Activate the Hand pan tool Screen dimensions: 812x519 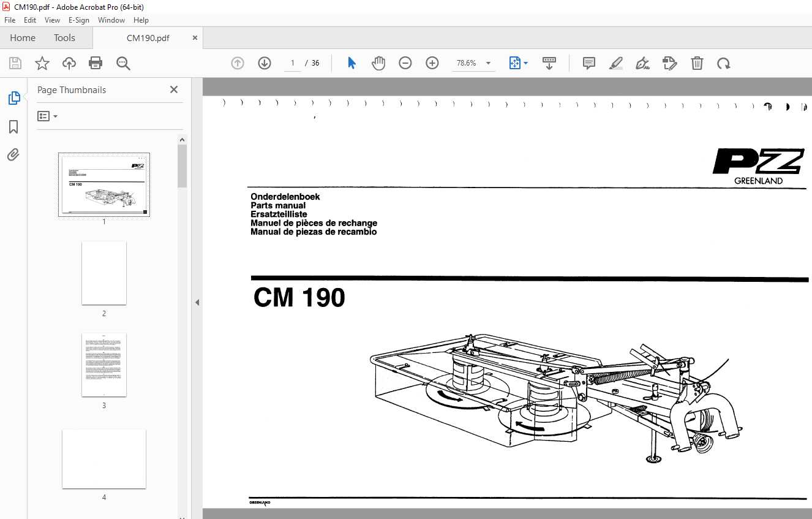(378, 63)
